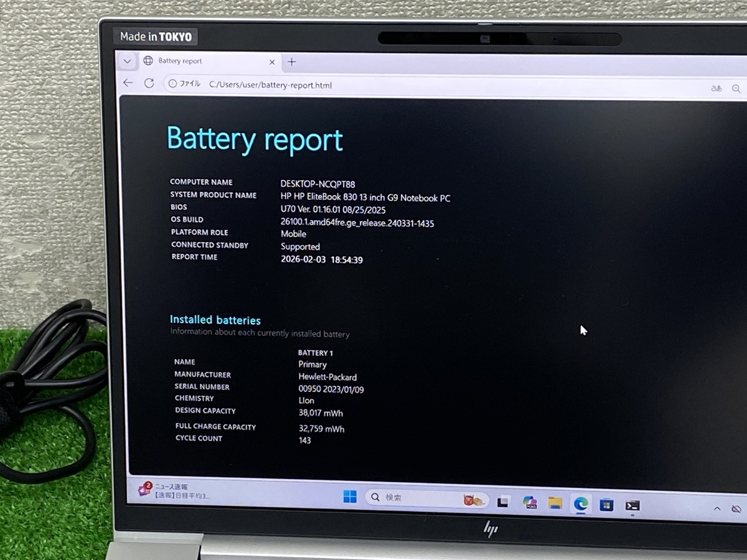Click the browser back arrow

[128, 83]
